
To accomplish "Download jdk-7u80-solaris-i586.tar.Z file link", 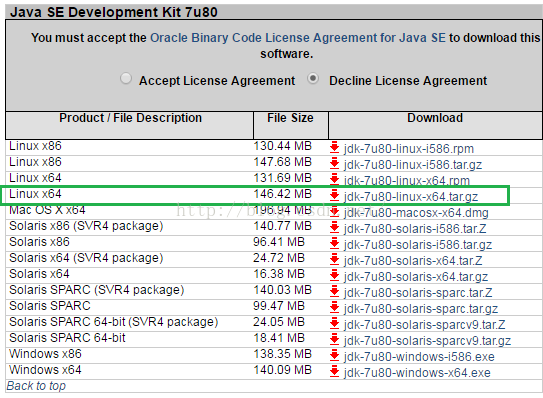I will pos(415,229).
